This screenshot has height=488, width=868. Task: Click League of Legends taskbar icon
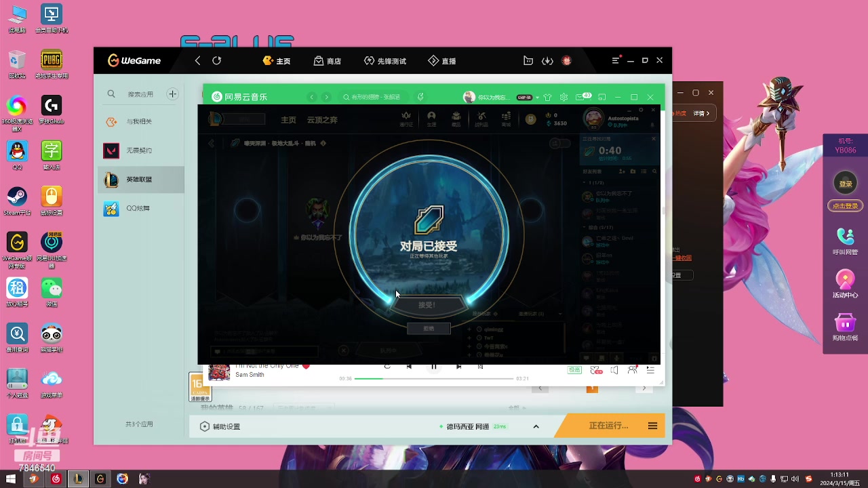[79, 479]
